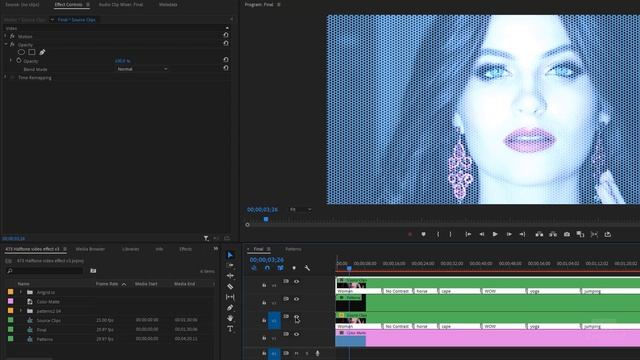
Task: Toggle V2 track output eye
Action: pyautogui.click(x=296, y=317)
